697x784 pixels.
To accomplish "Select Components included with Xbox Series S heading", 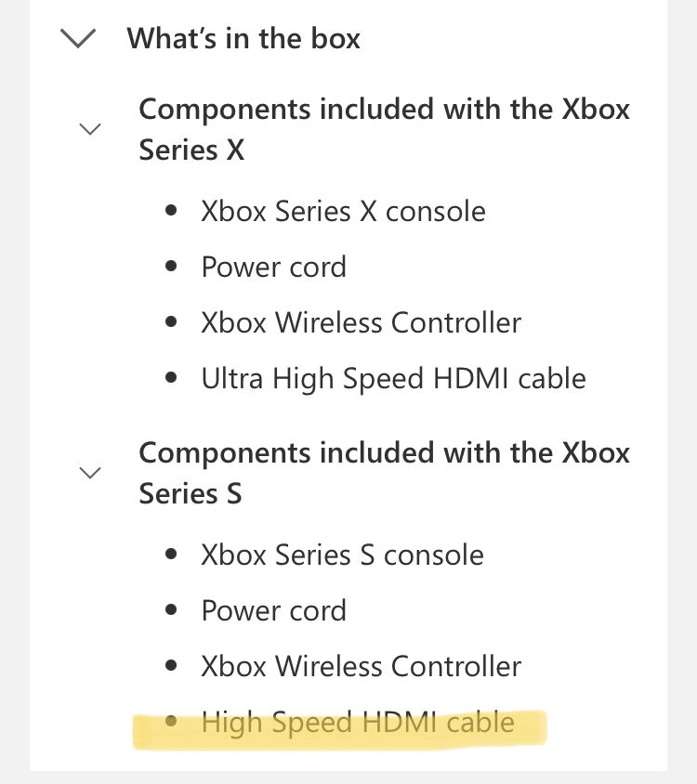I will (384, 473).
